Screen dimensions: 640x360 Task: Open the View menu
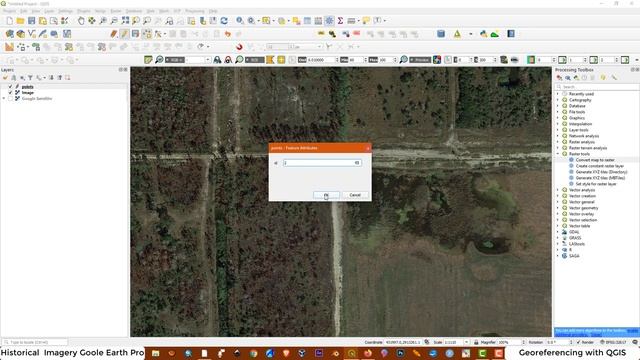[x=36, y=11]
